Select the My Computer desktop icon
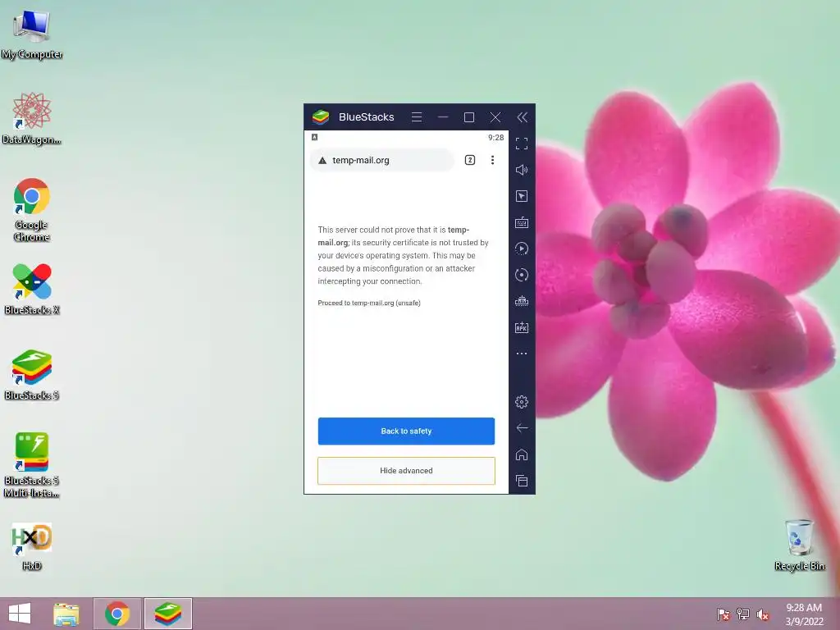Viewport: 840px width, 630px height. pos(32,35)
